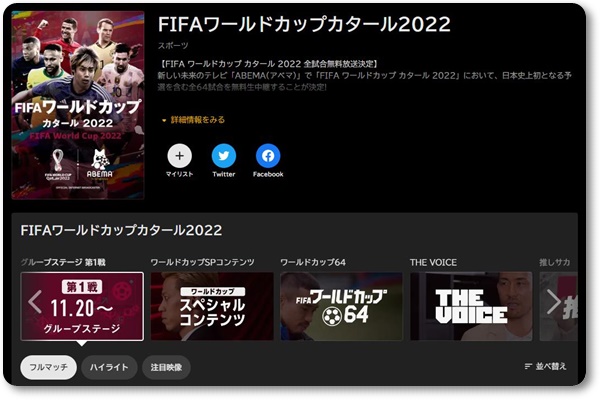Select 注目映像 filter pill
The height and width of the screenshot is (400, 600).
click(x=166, y=367)
